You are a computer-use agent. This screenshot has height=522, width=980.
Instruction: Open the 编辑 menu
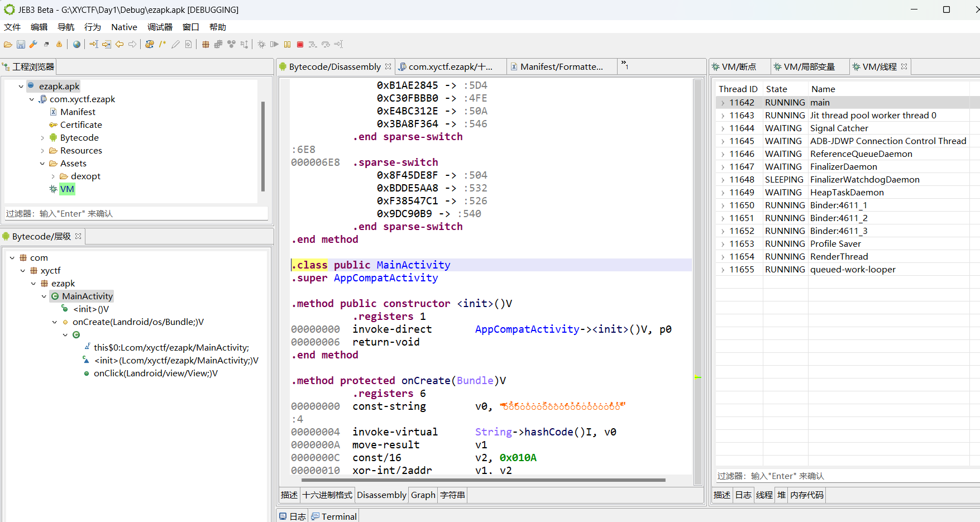pyautogui.click(x=39, y=27)
